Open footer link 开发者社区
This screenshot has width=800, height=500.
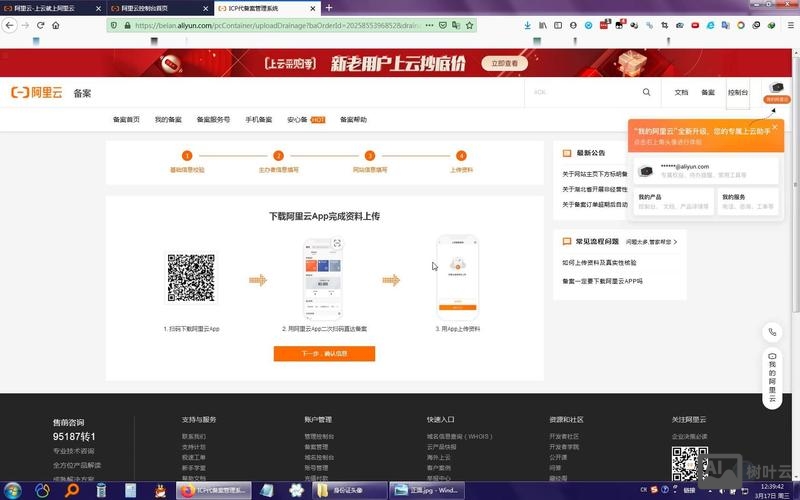[x=564, y=437]
